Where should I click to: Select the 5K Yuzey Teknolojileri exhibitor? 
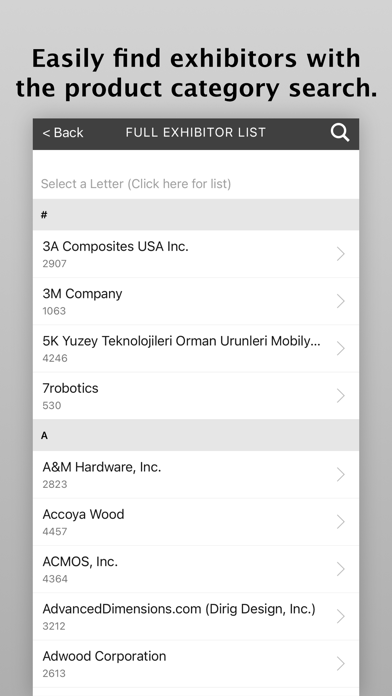coord(196,348)
